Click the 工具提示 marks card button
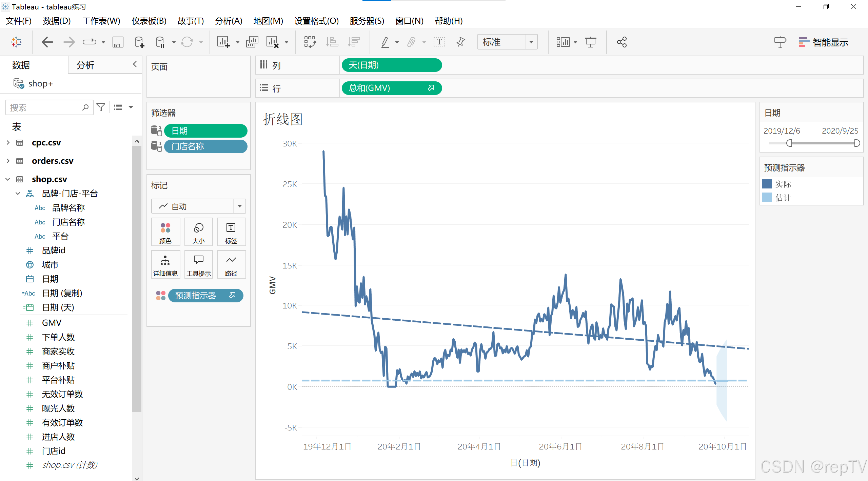 [198, 265]
